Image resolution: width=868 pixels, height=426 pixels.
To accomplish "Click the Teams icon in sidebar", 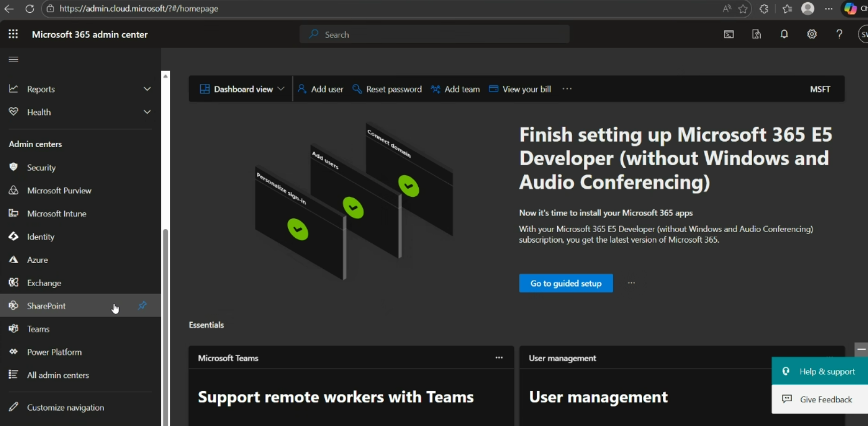I will pyautogui.click(x=13, y=329).
